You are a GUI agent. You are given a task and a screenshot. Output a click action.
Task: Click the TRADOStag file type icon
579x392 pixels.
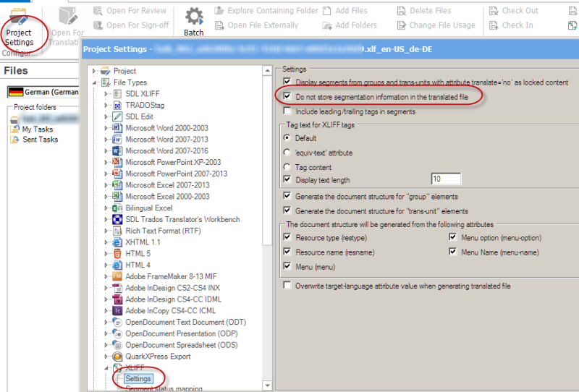click(117, 105)
